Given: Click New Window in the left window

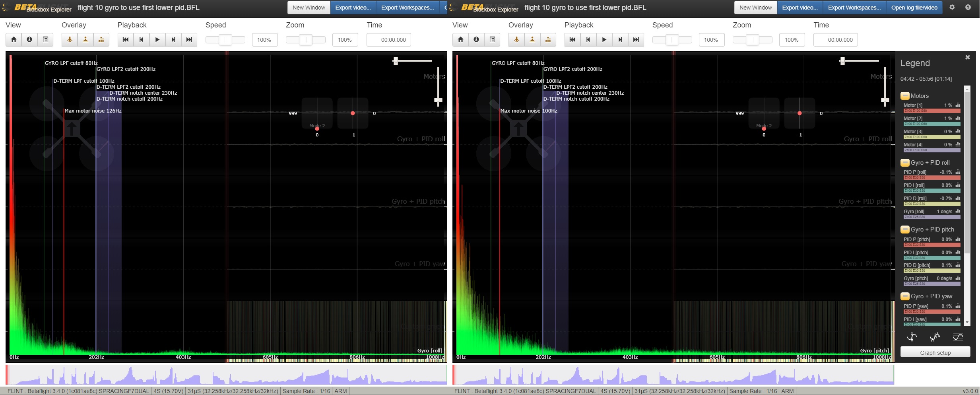Looking at the screenshot, I should pyautogui.click(x=309, y=8).
